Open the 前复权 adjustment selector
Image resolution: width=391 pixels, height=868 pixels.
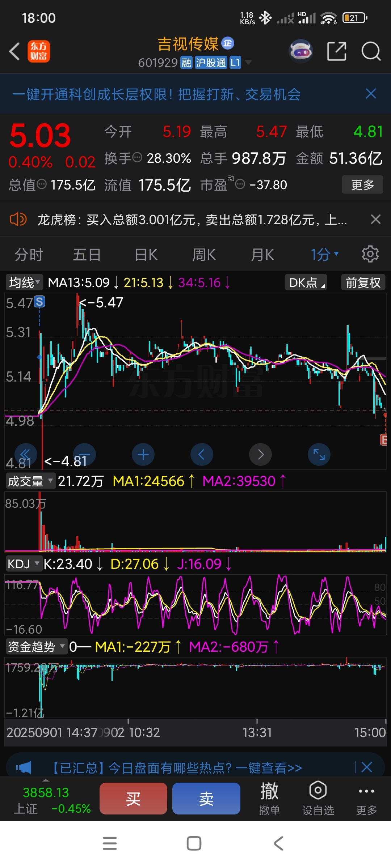[x=363, y=282]
